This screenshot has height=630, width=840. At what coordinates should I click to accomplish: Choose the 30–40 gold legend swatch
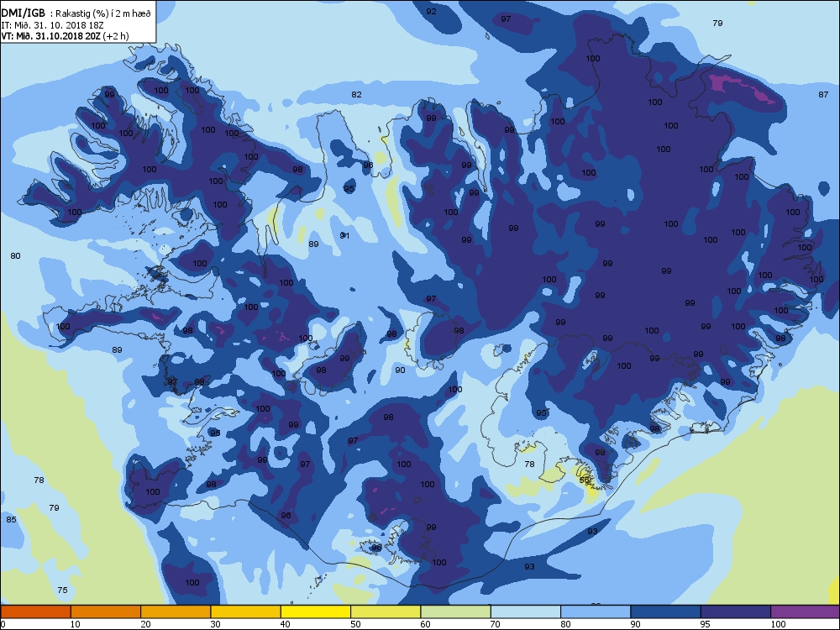pyautogui.click(x=246, y=612)
